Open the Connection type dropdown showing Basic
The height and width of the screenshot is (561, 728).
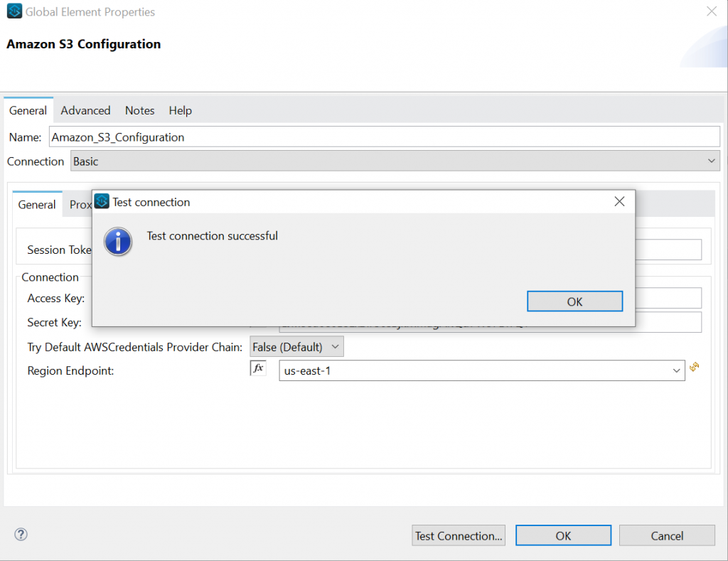395,161
